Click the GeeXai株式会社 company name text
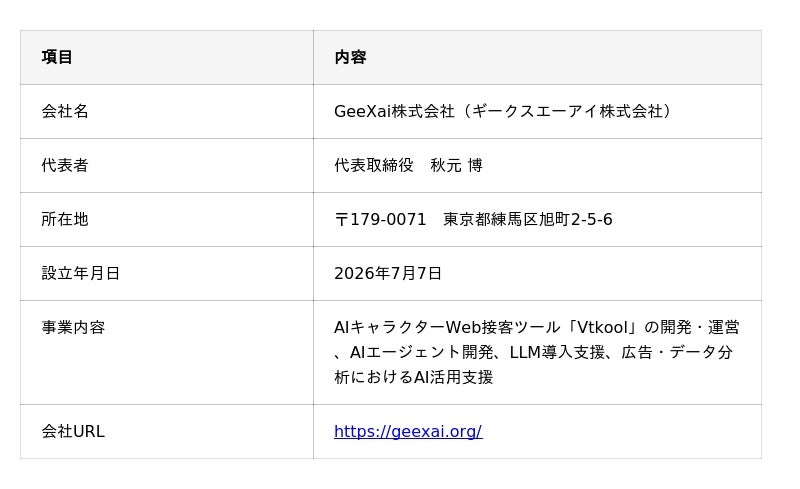 pyautogui.click(x=394, y=111)
